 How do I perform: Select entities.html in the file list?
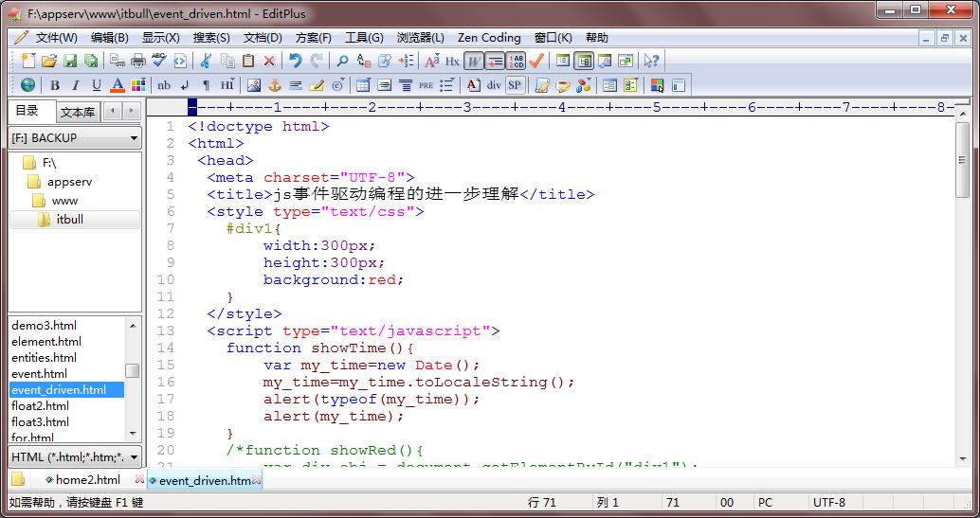point(45,357)
